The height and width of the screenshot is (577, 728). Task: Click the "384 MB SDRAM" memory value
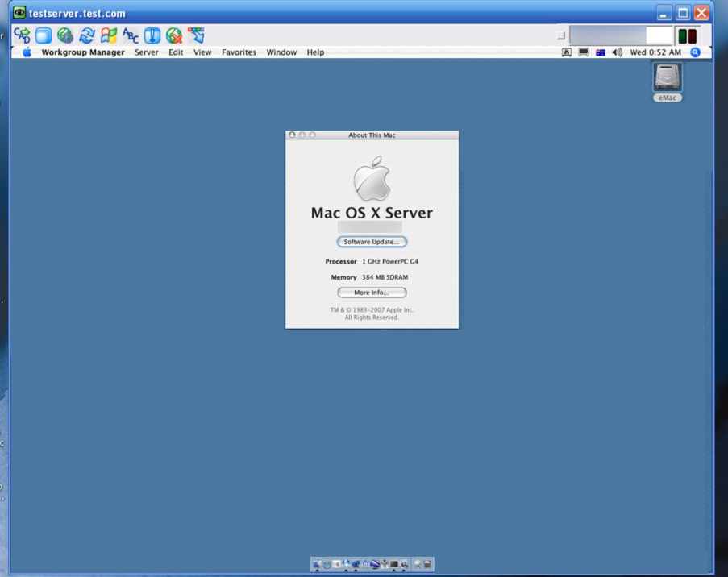(x=385, y=277)
